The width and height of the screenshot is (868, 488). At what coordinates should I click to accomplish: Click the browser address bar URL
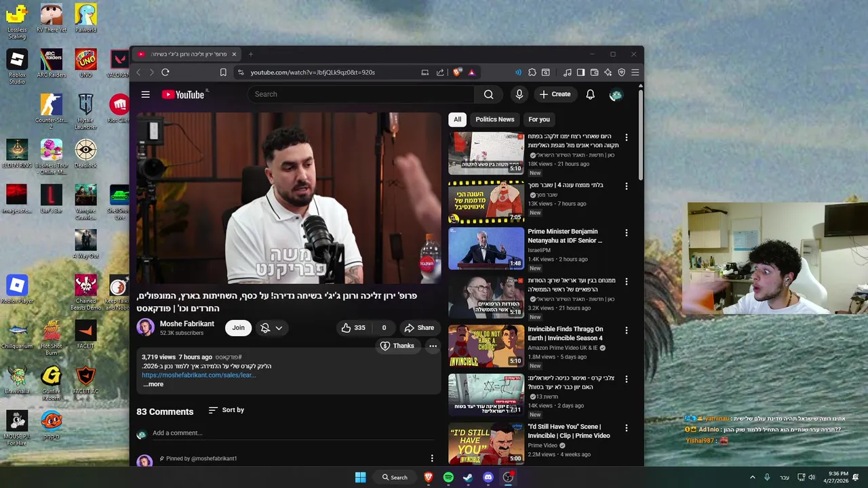(313, 73)
